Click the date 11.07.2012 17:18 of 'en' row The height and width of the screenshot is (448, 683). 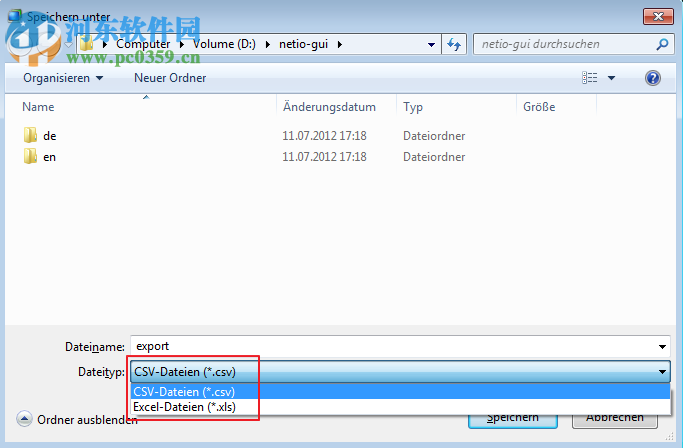pos(325,157)
